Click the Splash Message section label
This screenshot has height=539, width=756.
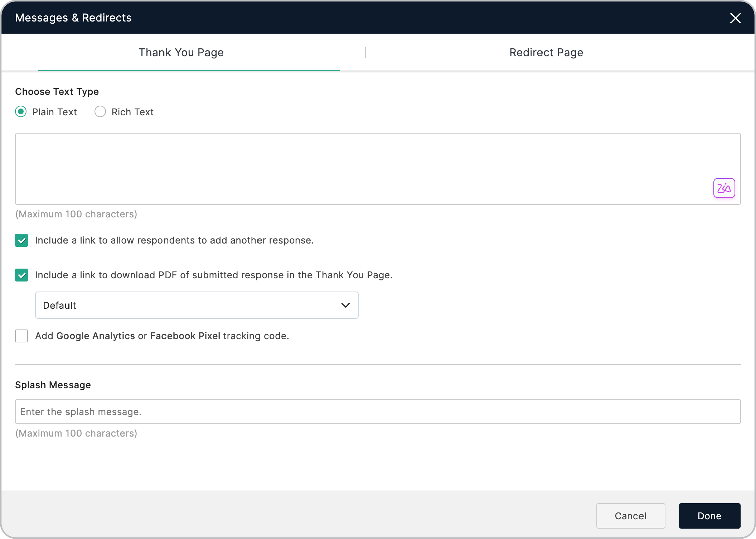click(53, 385)
